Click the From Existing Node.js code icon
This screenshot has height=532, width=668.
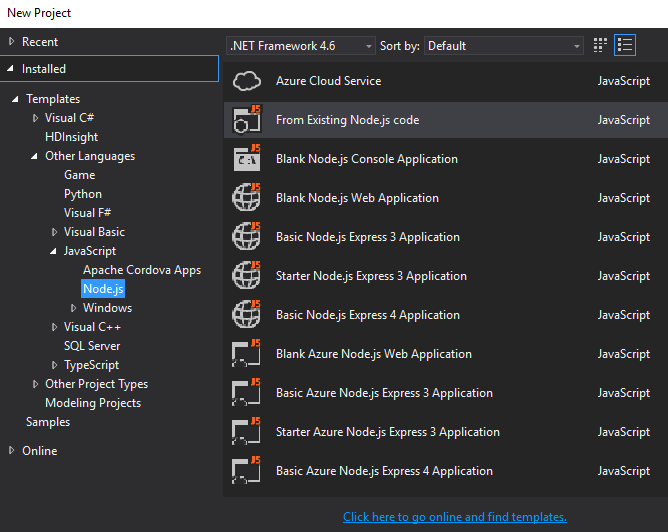247,120
